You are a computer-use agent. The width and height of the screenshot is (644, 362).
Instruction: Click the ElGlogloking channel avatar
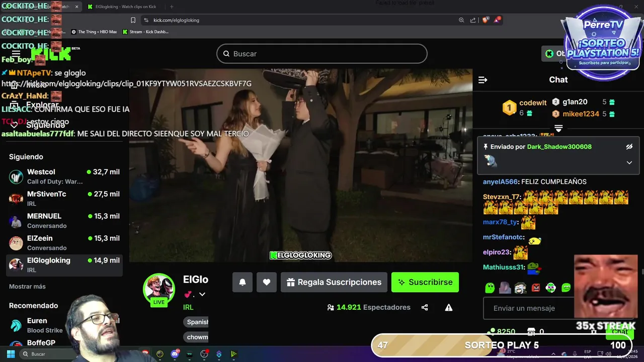tap(159, 290)
